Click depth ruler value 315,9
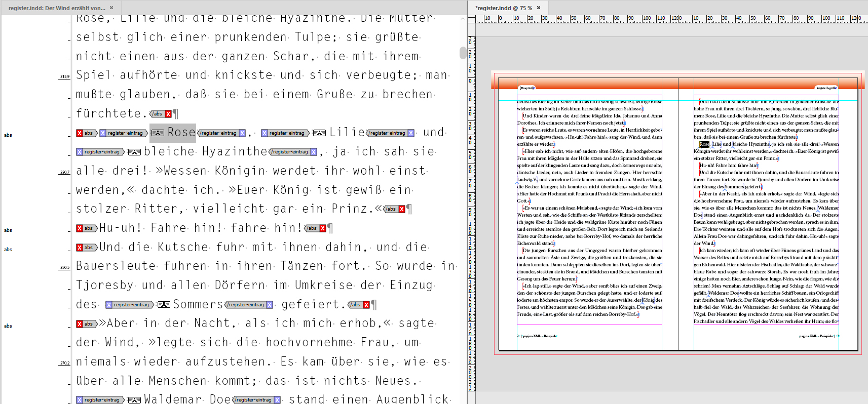The image size is (868, 404). (x=64, y=77)
